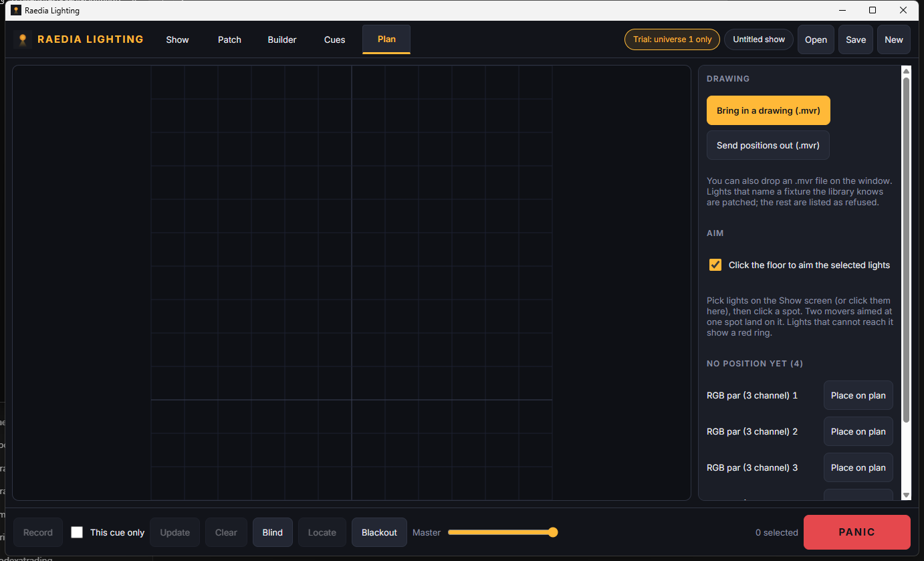Click the Locate button

pos(322,532)
